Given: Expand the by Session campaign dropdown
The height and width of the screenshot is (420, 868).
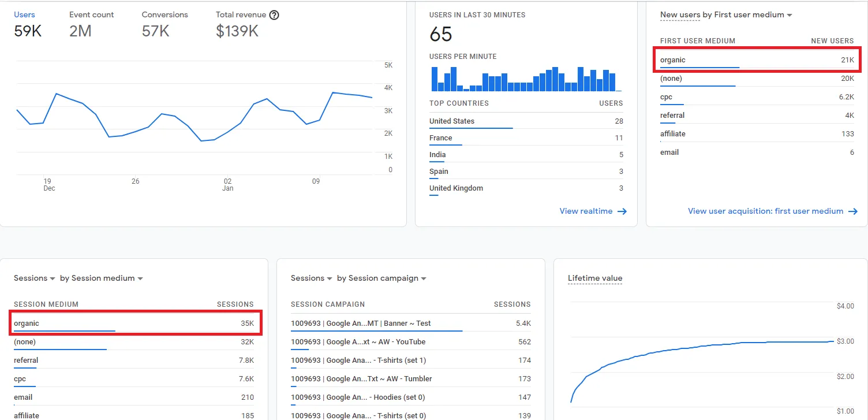Looking at the screenshot, I should coord(381,278).
